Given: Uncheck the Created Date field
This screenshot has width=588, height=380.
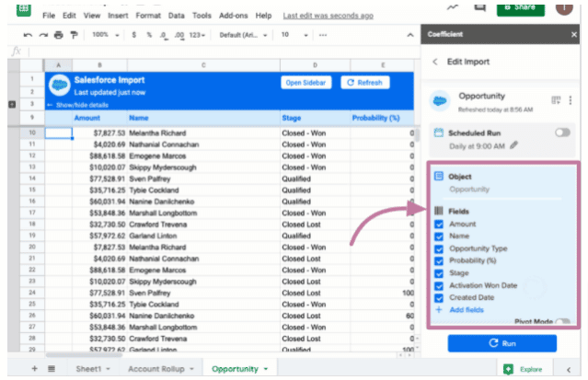Looking at the screenshot, I should coord(439,298).
